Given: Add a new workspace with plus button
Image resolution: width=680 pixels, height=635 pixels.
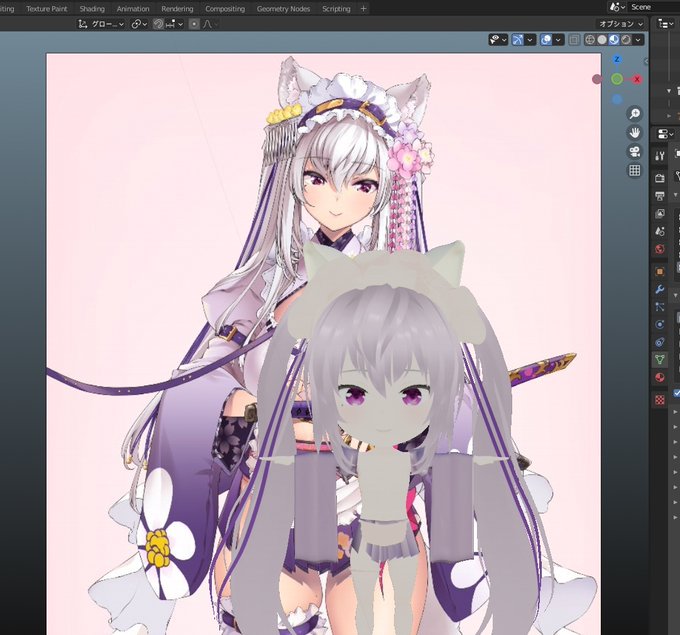Looking at the screenshot, I should point(363,8).
